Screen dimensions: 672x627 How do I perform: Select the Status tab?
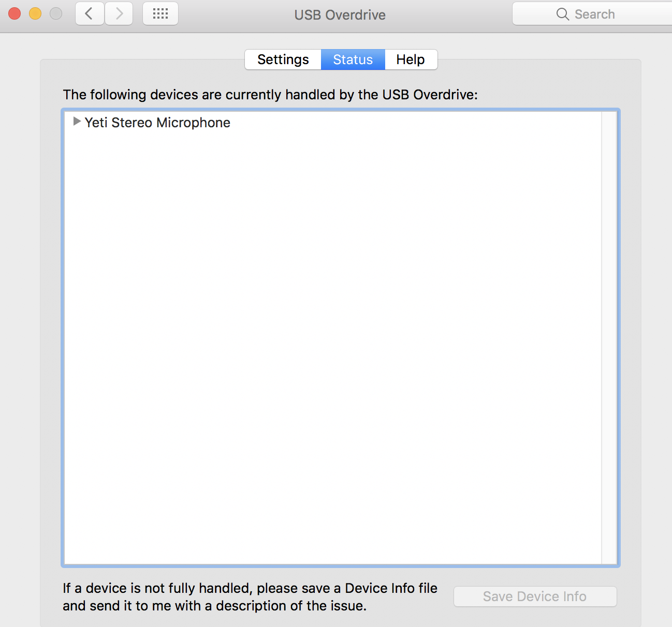[x=353, y=59]
